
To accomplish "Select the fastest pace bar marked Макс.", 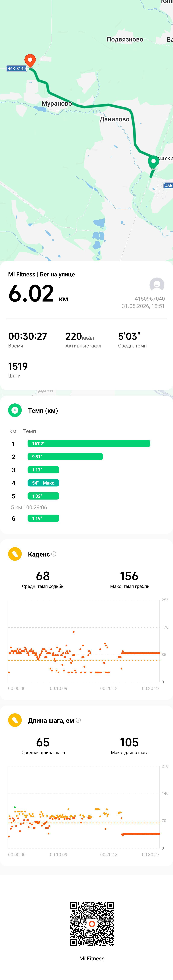I will [43, 483].
